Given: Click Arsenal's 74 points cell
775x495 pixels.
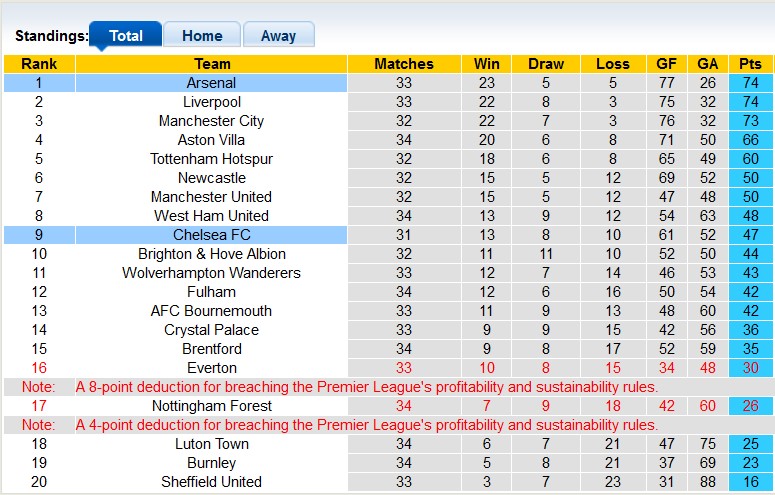Looking at the screenshot, I should click(x=750, y=83).
